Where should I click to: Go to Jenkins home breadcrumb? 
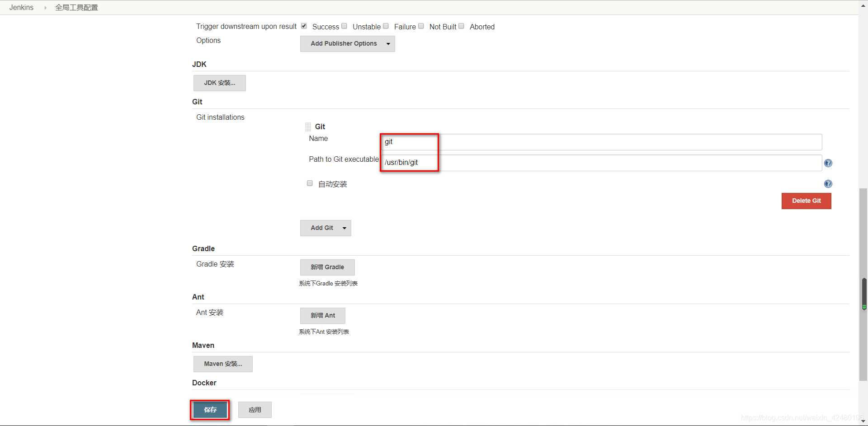pos(21,8)
